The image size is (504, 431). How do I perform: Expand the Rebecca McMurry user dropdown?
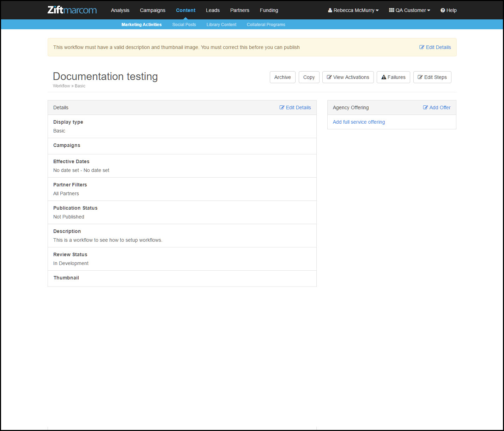[353, 10]
